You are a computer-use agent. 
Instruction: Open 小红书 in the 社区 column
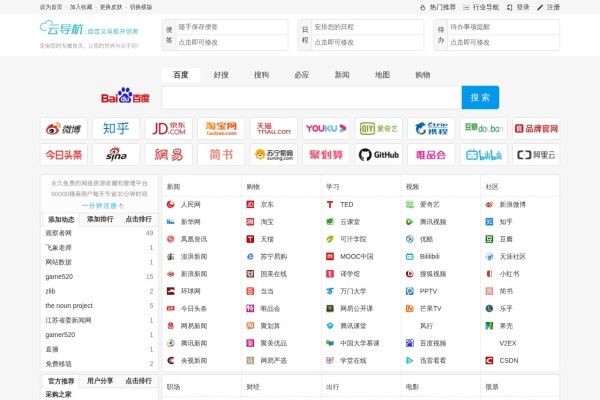(x=509, y=274)
